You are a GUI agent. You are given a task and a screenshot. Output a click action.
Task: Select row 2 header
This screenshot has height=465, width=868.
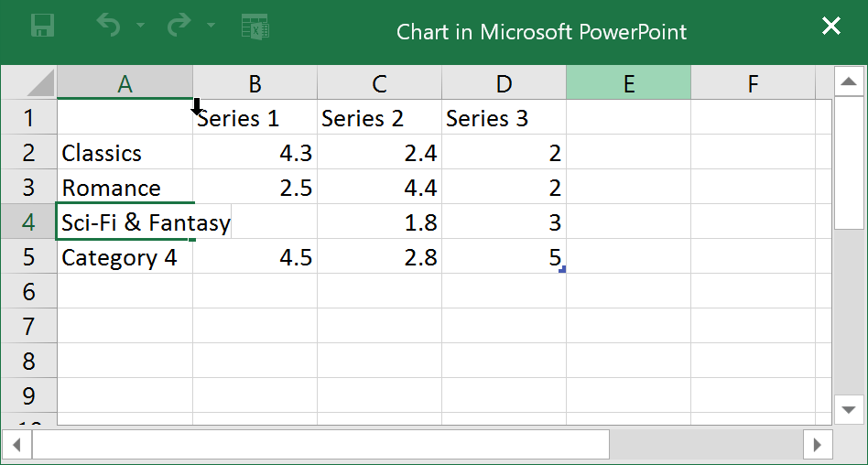pyautogui.click(x=28, y=152)
